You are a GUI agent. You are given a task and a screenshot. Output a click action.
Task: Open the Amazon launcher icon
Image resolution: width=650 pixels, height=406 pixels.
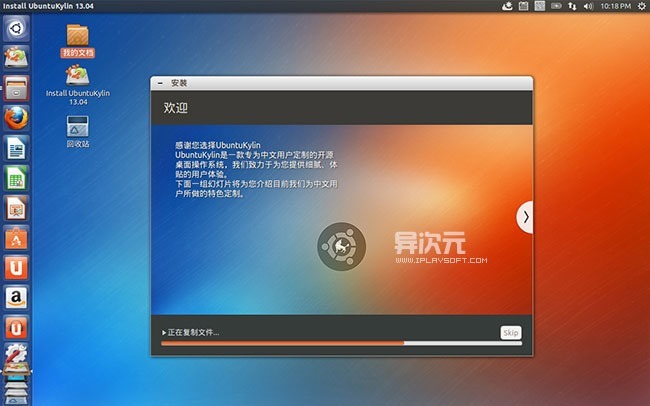tap(16, 297)
